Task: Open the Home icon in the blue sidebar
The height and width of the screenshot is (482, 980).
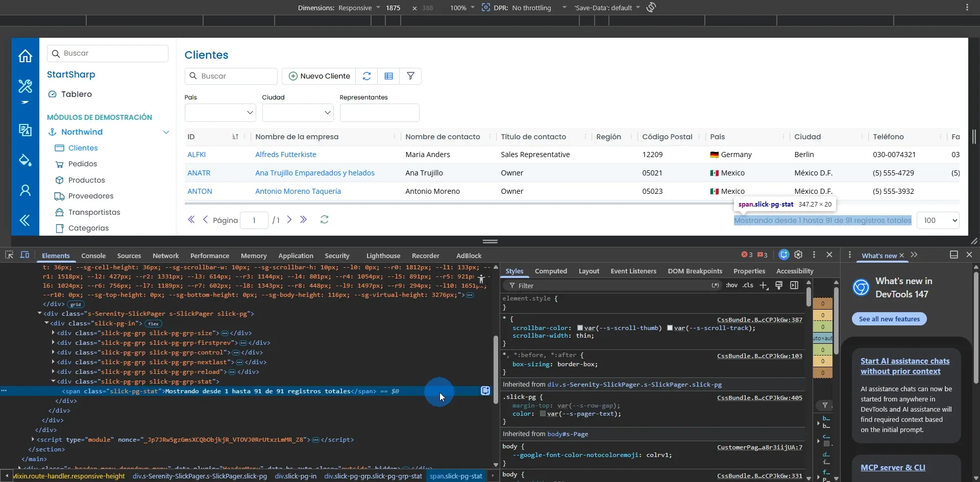Action: click(25, 56)
